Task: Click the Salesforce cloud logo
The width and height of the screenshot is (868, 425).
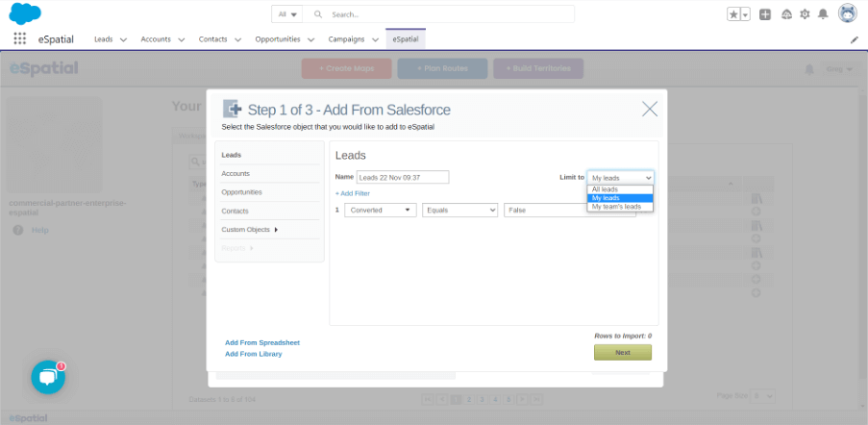Action: (x=25, y=13)
